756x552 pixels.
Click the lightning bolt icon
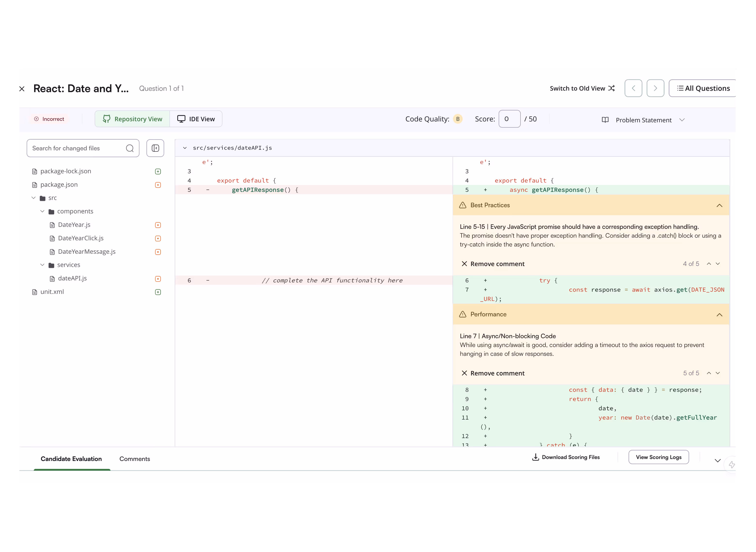click(732, 464)
